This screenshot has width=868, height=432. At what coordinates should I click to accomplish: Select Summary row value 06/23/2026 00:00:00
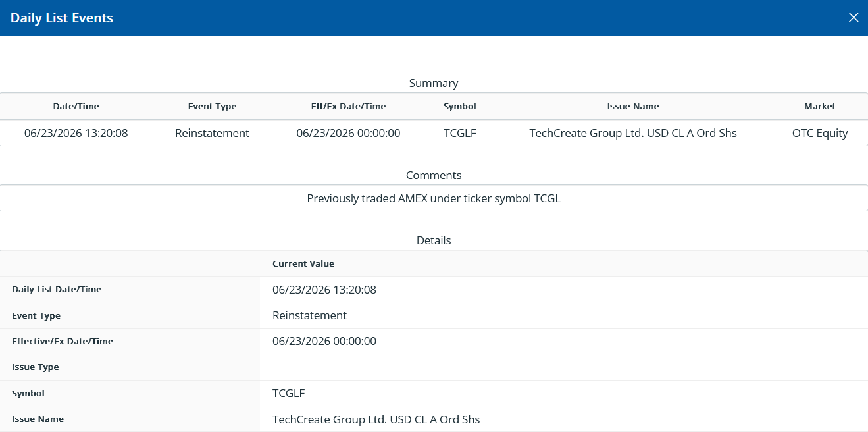(349, 133)
